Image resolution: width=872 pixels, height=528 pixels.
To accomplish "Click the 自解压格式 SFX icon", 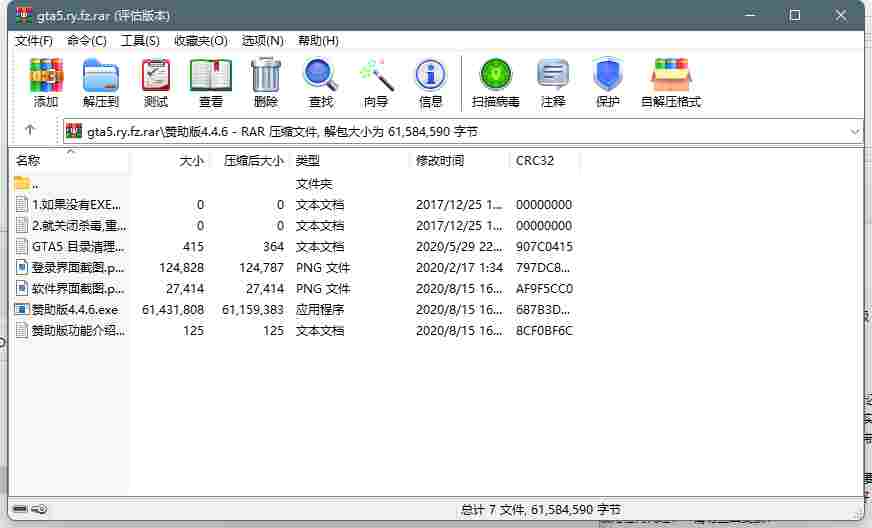I will click(671, 76).
